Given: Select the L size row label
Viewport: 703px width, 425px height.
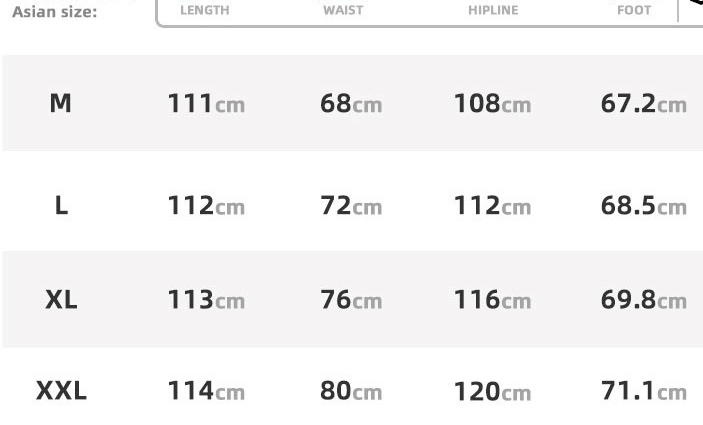Looking at the screenshot, I should (61, 206).
